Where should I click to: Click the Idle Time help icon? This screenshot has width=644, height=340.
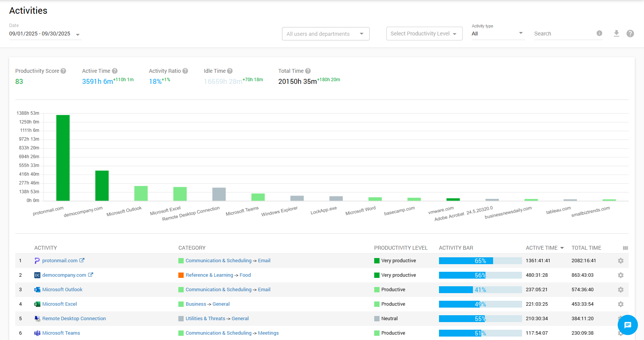[230, 71]
